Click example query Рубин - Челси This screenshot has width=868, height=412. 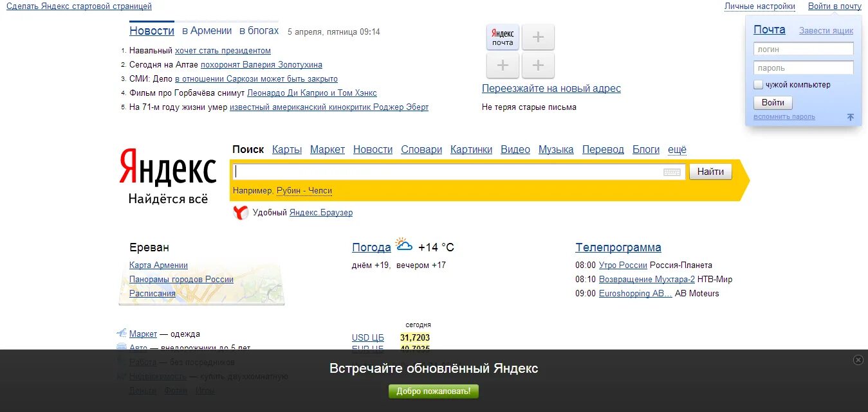pyautogui.click(x=304, y=190)
